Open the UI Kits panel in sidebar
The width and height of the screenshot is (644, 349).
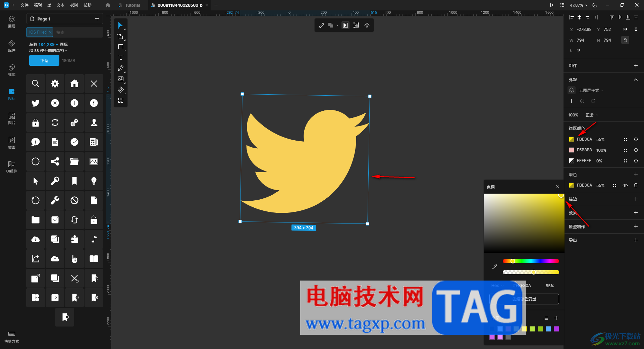(12, 167)
